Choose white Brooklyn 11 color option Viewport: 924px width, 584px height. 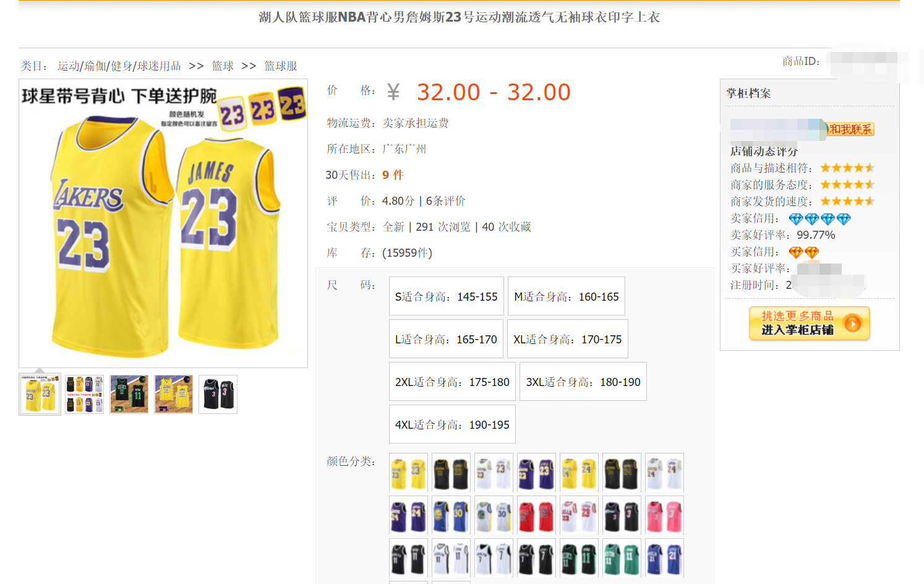coord(451,558)
